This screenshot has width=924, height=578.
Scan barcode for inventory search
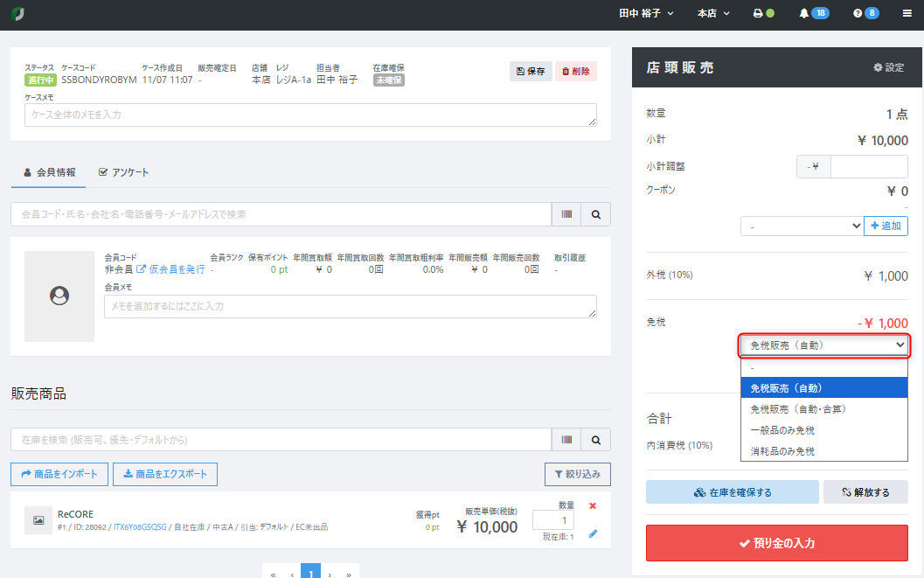coord(566,440)
